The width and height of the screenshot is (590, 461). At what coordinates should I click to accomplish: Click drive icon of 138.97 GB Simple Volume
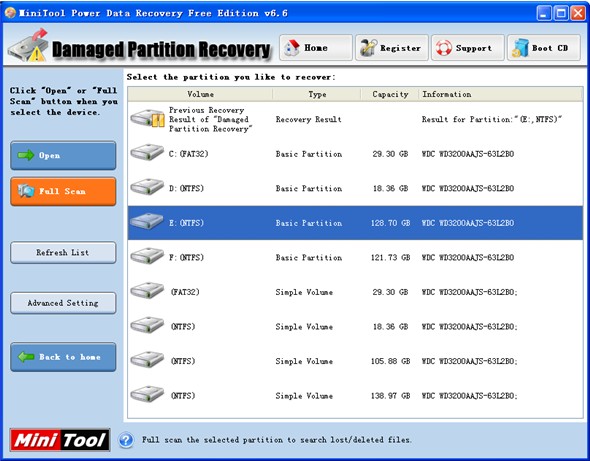147,395
